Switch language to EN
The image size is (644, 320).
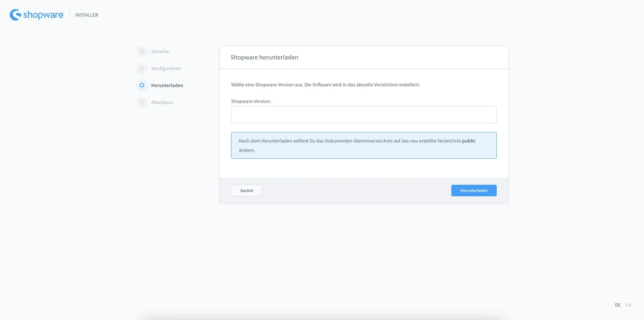(628, 305)
